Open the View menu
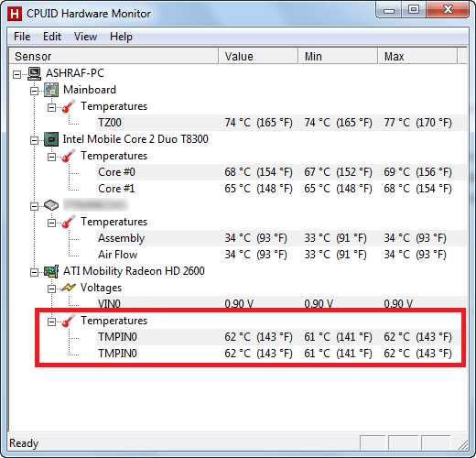Screen dimensions: 476x458 tap(86, 37)
